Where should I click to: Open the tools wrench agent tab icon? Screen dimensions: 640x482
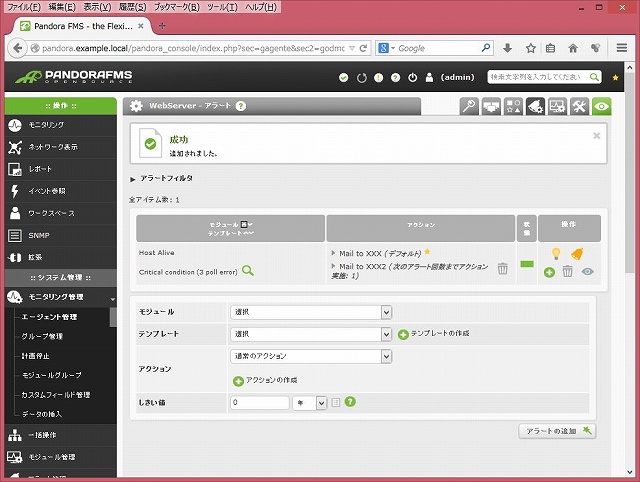click(580, 107)
